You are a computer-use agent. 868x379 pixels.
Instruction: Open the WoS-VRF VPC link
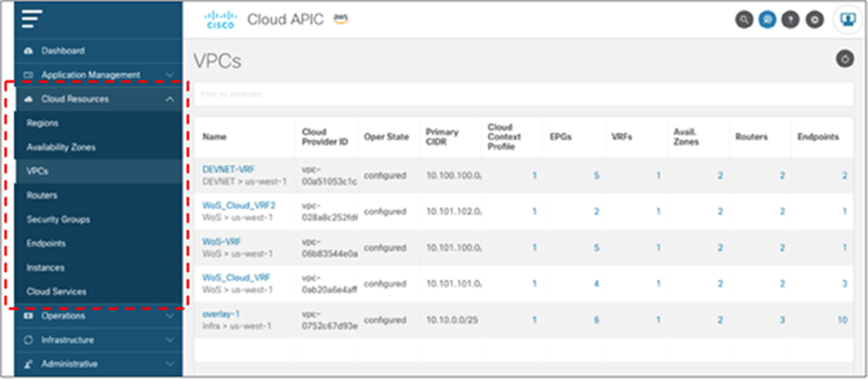[x=222, y=241]
